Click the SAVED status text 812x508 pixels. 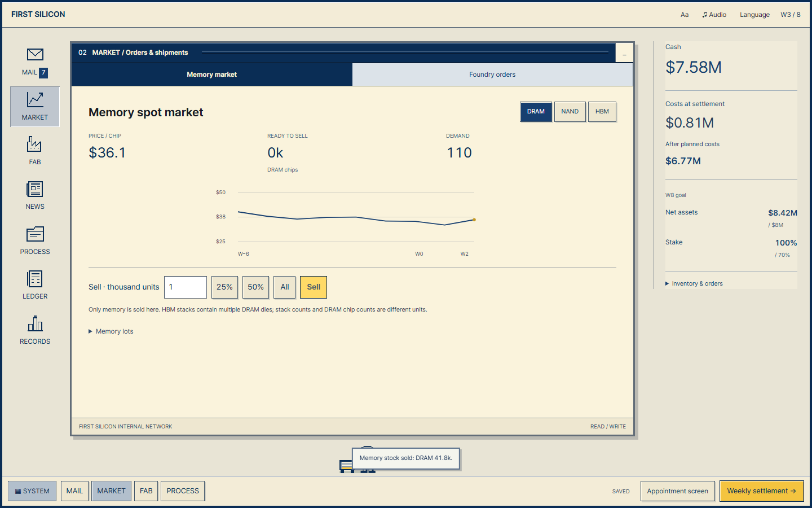(x=621, y=492)
